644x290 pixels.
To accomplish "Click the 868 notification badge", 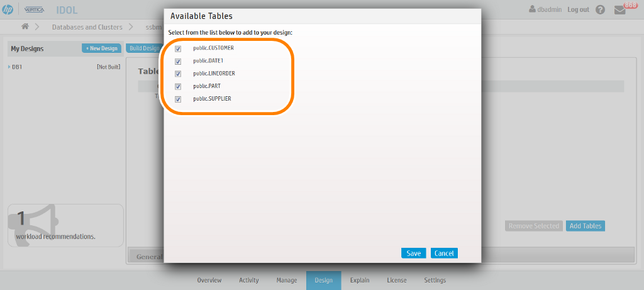I will (630, 5).
